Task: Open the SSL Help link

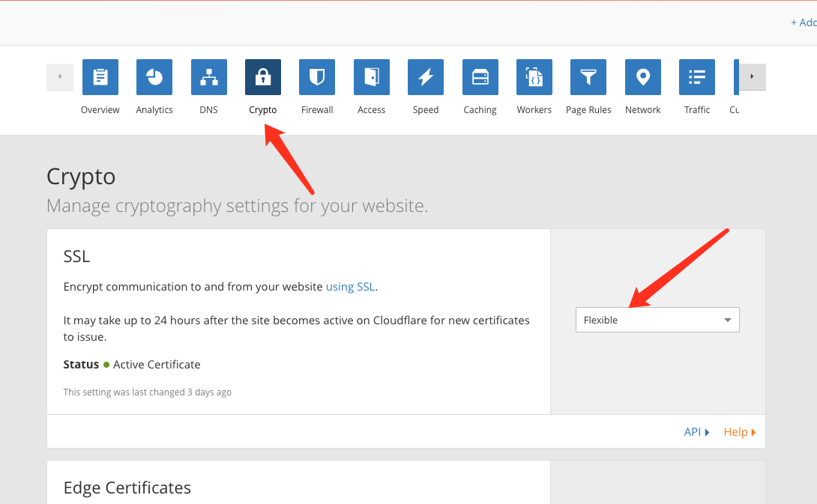Action: 740,431
